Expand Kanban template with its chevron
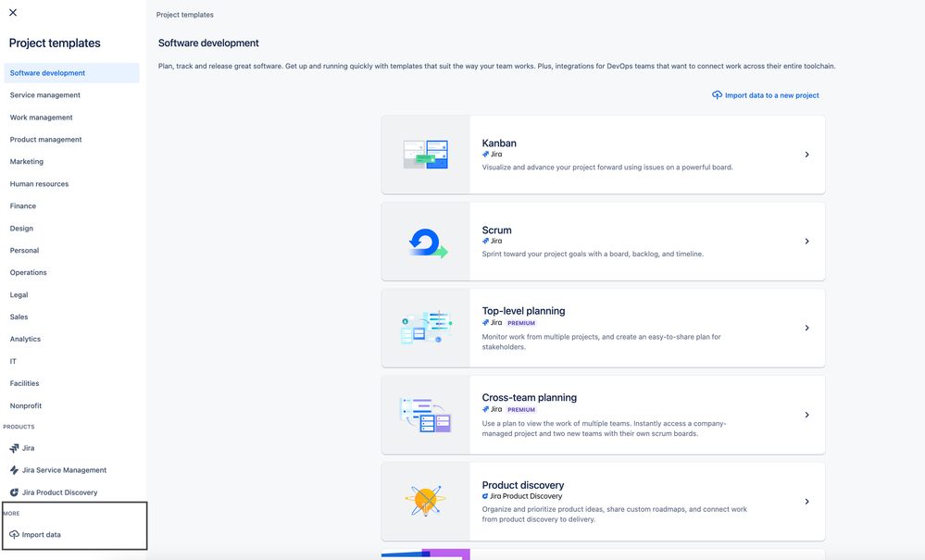Image resolution: width=925 pixels, height=560 pixels. (807, 155)
